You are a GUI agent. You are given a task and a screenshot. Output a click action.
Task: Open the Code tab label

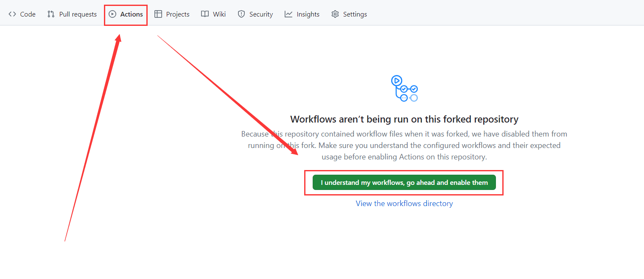[28, 14]
